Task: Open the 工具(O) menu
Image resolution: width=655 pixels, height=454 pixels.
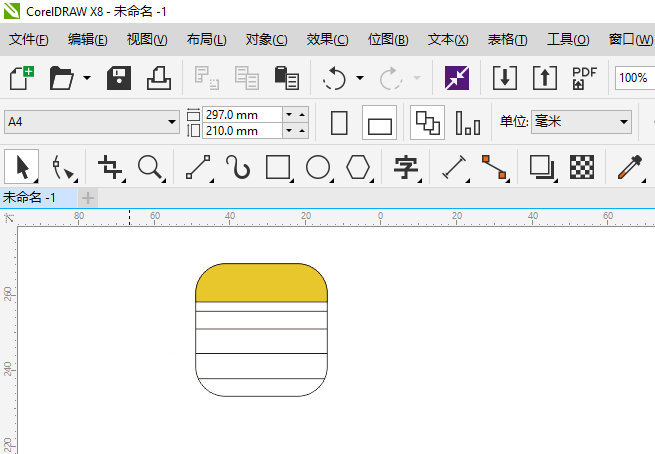Action: coord(568,40)
